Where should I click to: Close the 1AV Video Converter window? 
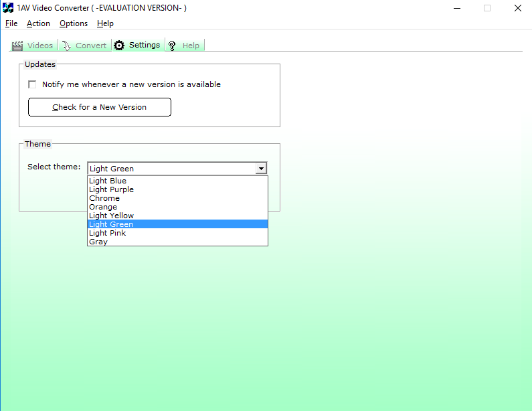(x=517, y=8)
